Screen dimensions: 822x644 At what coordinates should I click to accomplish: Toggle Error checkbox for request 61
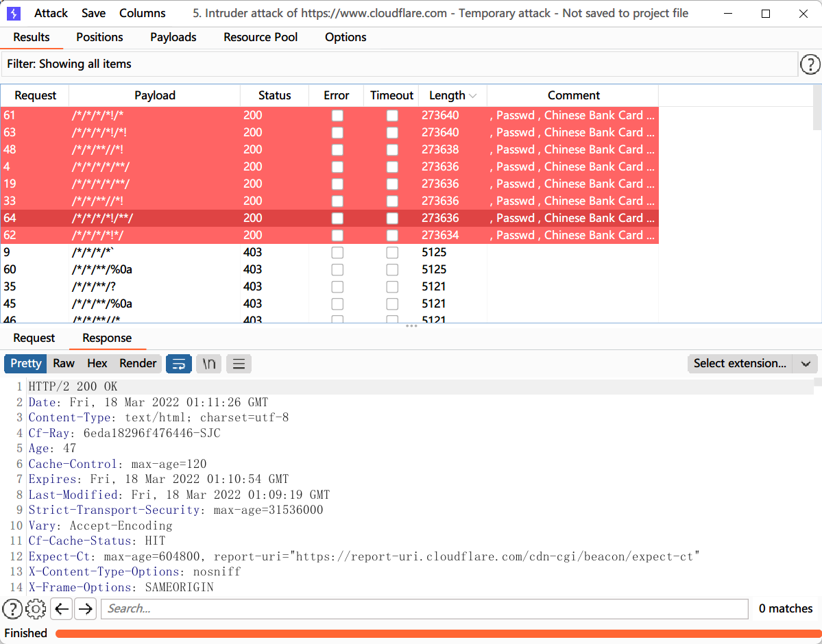click(x=337, y=115)
